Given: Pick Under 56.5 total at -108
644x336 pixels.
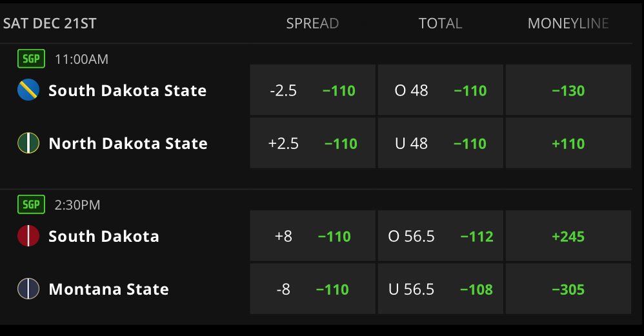Looking at the screenshot, I should click(440, 289).
